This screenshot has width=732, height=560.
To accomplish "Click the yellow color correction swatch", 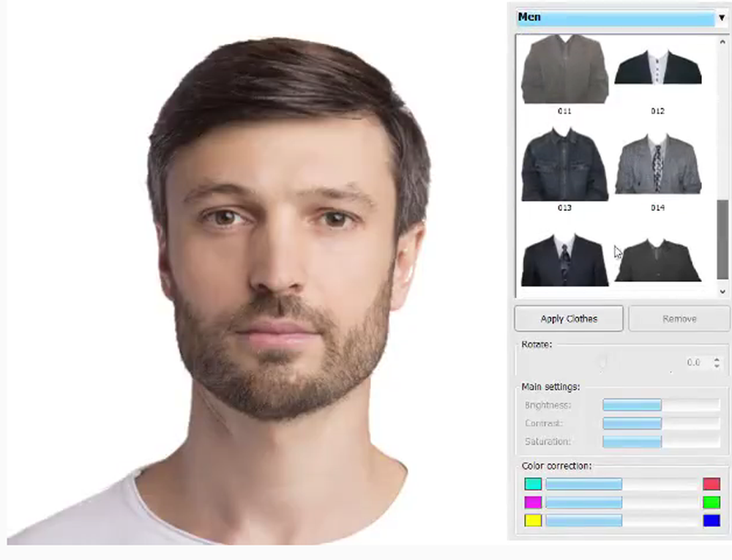I will tap(532, 520).
